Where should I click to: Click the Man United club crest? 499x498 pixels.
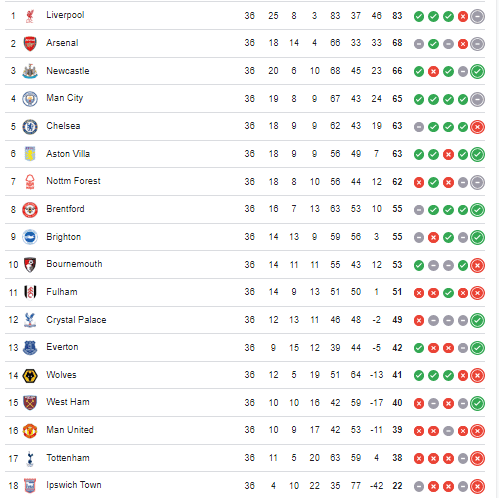tap(30, 430)
